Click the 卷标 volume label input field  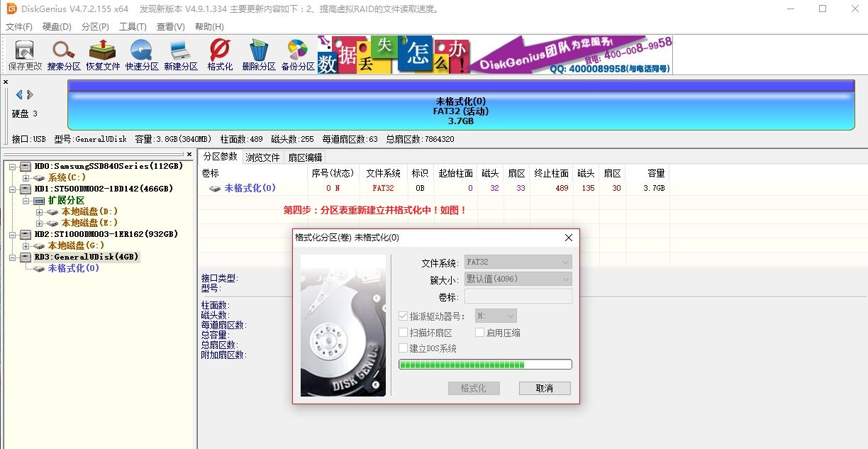pos(518,296)
